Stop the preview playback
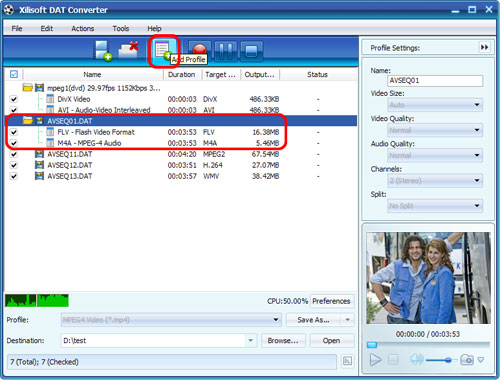This screenshot has width=500, height=380. (394, 360)
